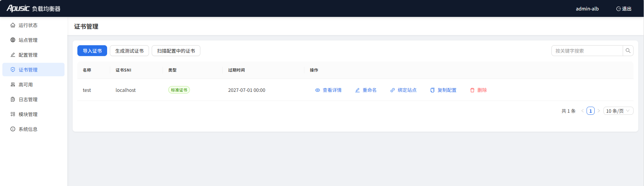Click 绑定站点 for the test certificate

(x=403, y=90)
